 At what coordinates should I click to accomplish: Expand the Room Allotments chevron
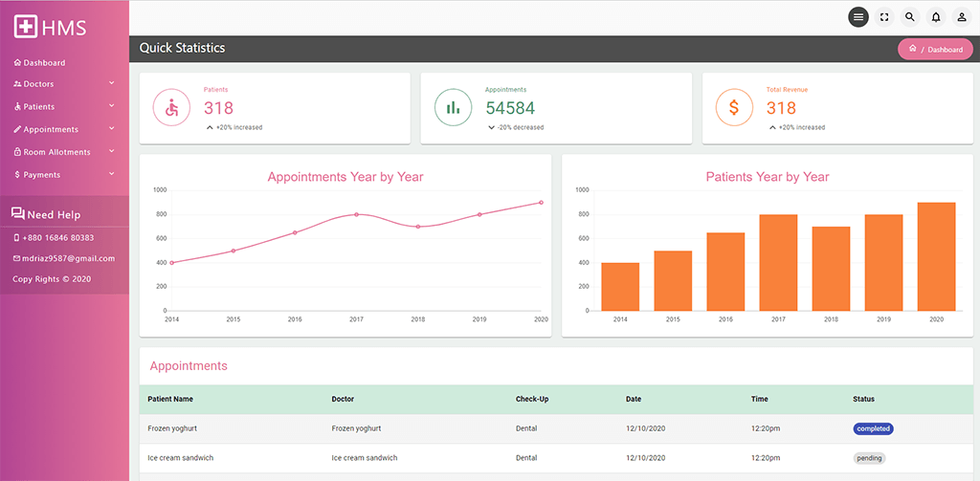click(x=111, y=151)
